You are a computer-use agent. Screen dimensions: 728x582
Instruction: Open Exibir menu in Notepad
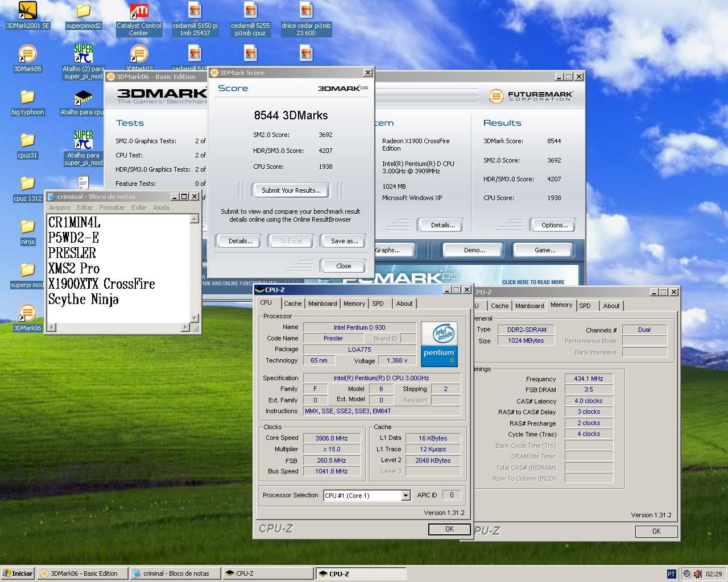[139, 207]
